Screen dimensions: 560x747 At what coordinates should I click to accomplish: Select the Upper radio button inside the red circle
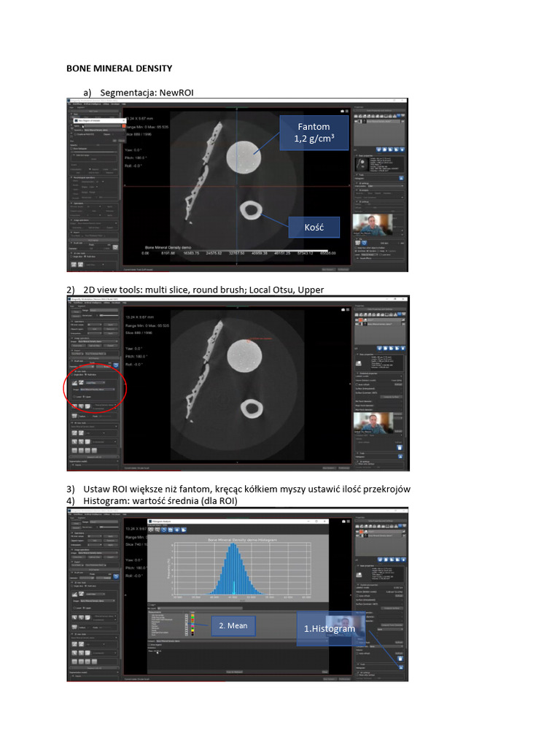[x=83, y=397]
